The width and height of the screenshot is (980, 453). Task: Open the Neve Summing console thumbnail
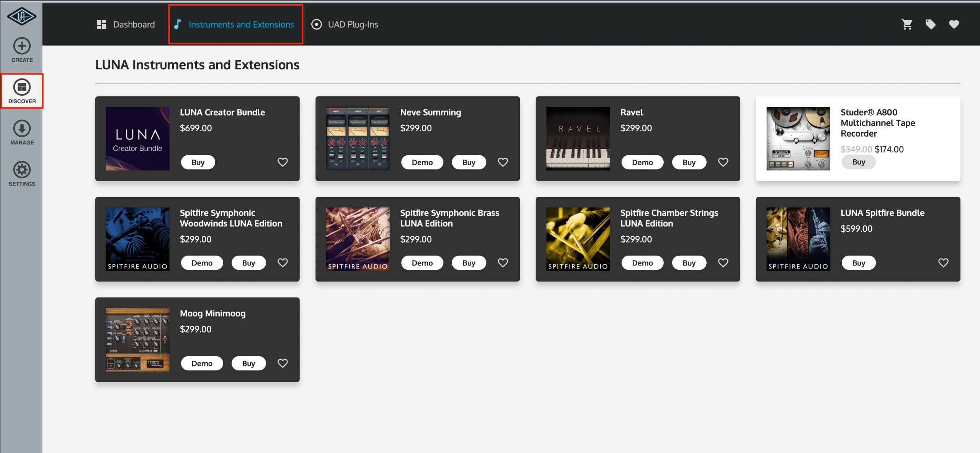358,139
